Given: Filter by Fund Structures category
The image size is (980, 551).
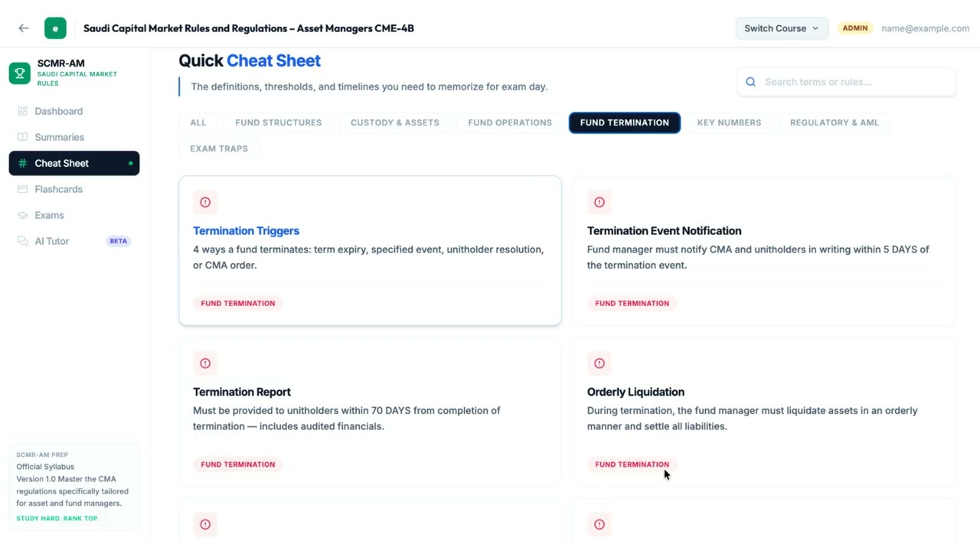Looking at the screenshot, I should (278, 122).
